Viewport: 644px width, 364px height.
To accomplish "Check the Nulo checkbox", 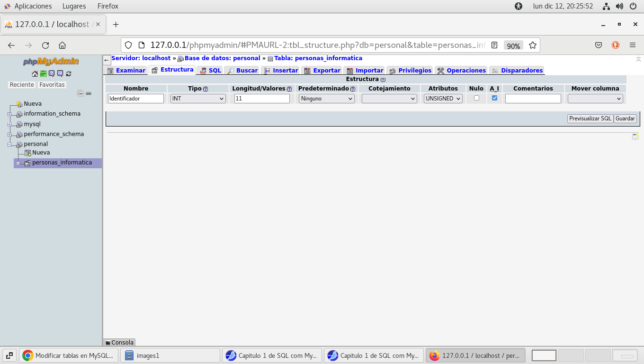I will 476,98.
